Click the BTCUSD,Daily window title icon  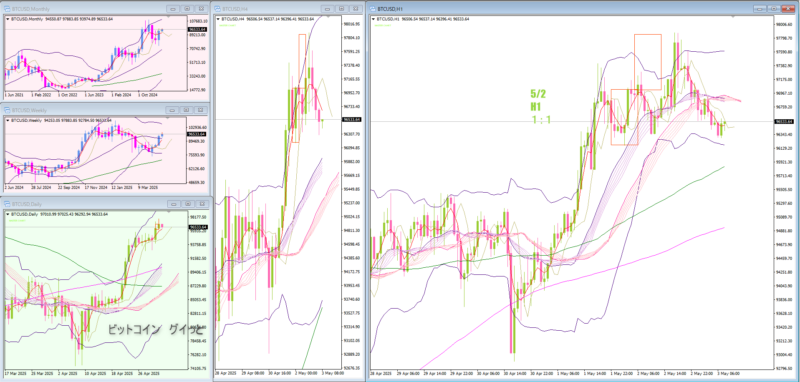pyautogui.click(x=7, y=203)
